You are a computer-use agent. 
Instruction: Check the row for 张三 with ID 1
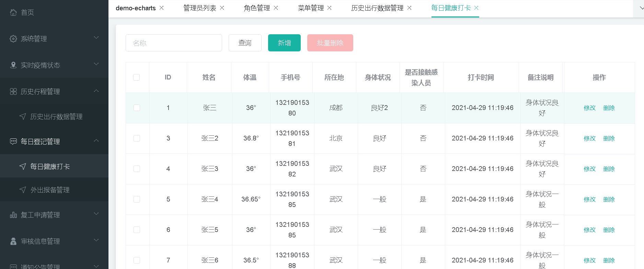[137, 108]
